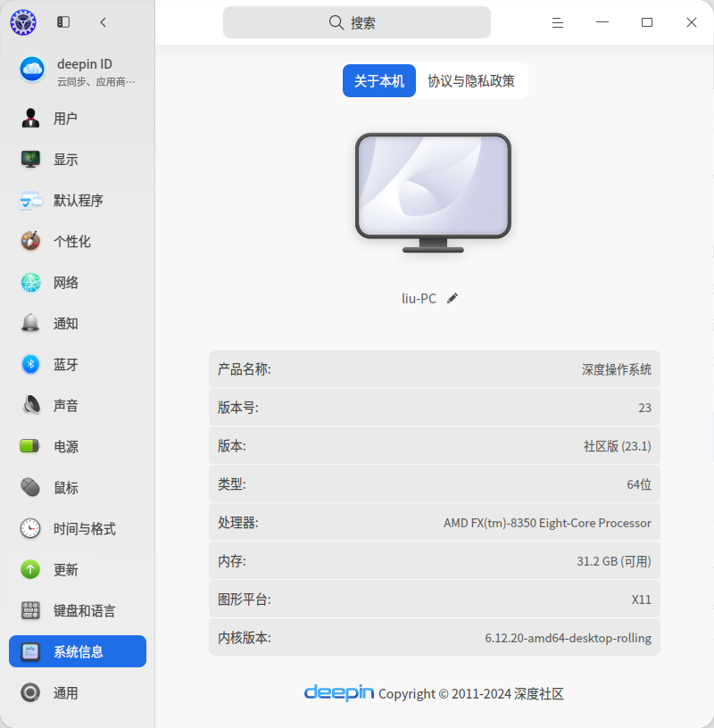Go back with the left chevron
The image size is (714, 728).
click(x=104, y=21)
